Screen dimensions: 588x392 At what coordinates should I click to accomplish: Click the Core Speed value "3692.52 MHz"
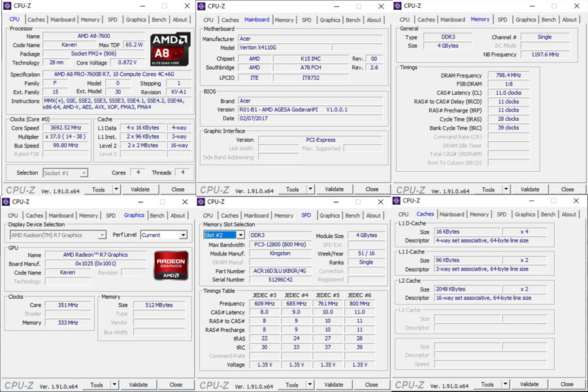65,127
